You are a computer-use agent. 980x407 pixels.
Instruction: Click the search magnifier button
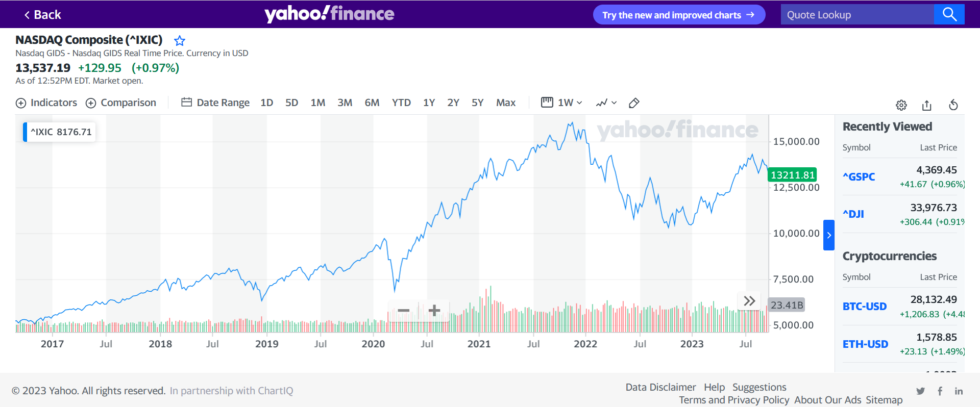click(x=949, y=14)
